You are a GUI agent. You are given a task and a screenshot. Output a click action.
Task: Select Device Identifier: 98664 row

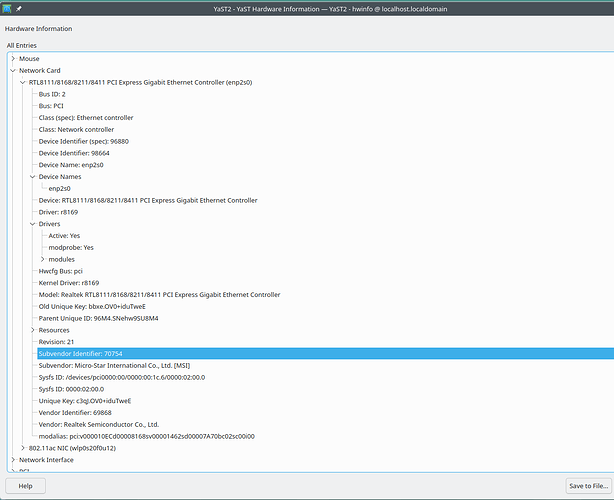coord(74,153)
